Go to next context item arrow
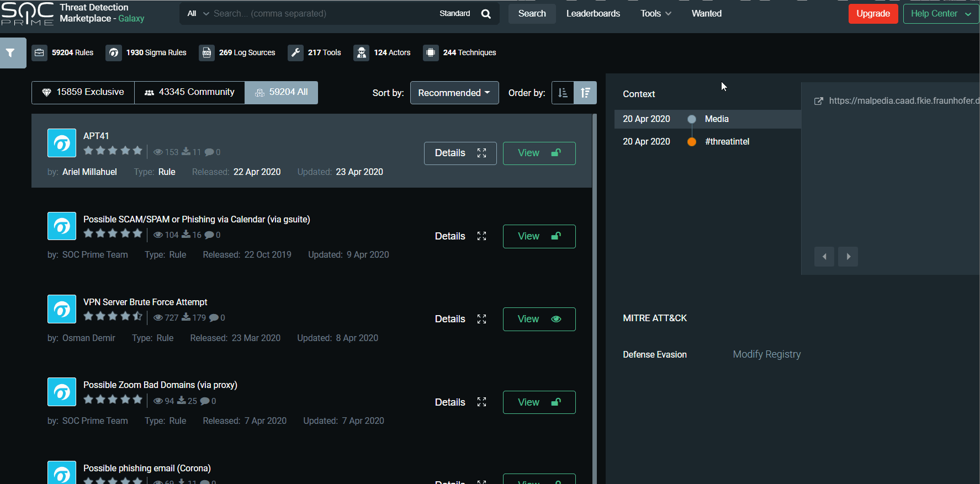The image size is (980, 484). [848, 257]
